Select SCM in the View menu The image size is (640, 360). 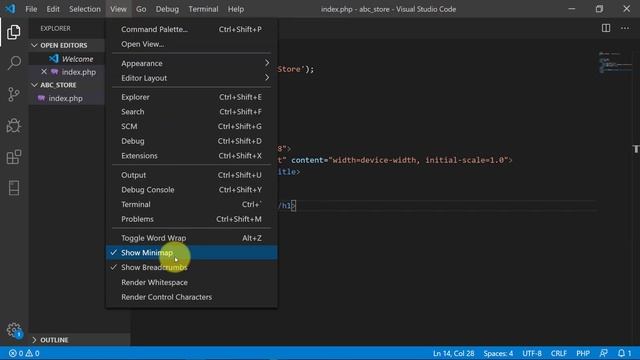click(x=191, y=127)
